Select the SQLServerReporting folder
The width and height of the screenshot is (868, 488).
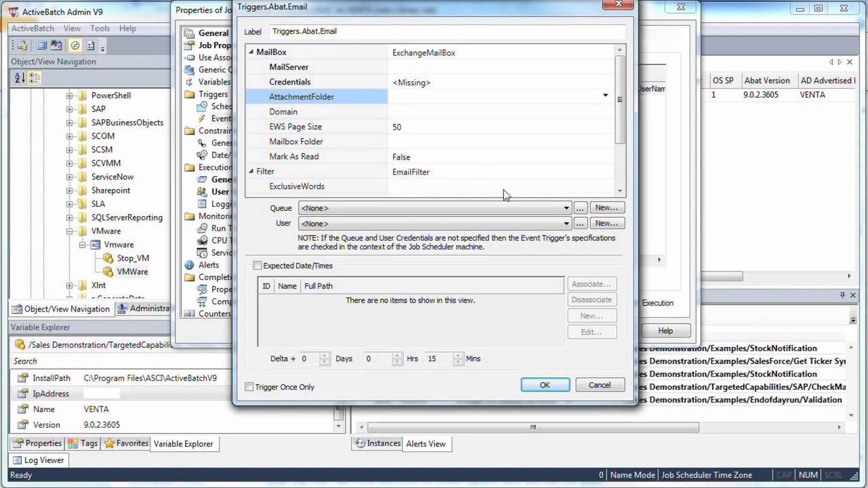127,217
